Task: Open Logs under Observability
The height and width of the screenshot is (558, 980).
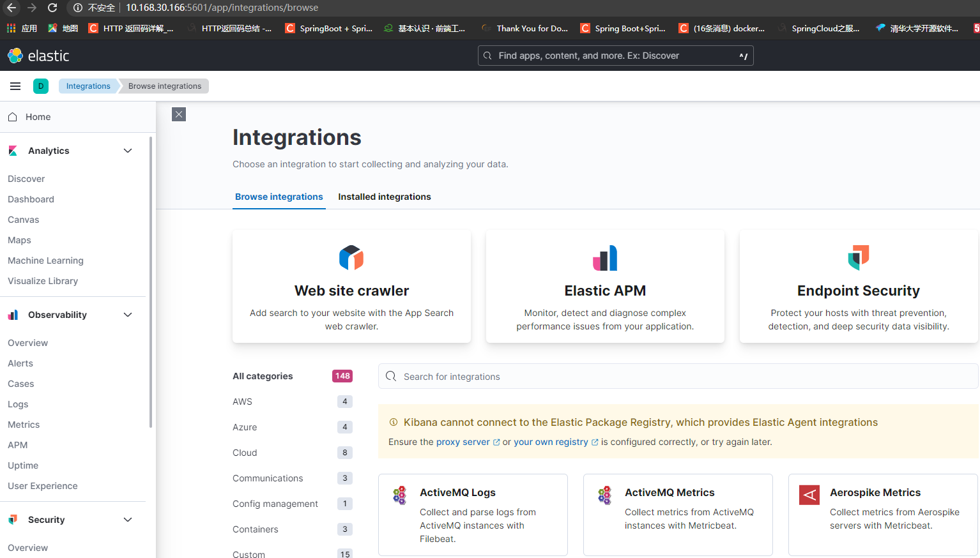Action: pyautogui.click(x=18, y=404)
